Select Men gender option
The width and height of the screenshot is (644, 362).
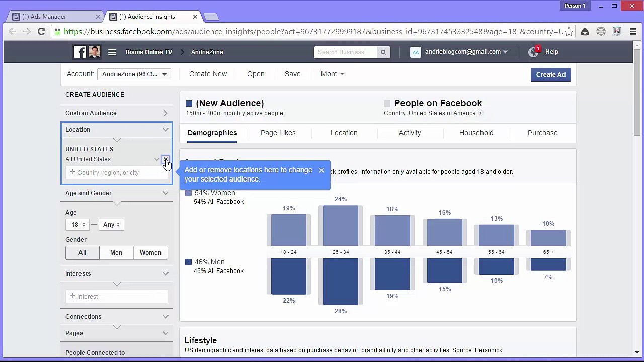click(116, 253)
